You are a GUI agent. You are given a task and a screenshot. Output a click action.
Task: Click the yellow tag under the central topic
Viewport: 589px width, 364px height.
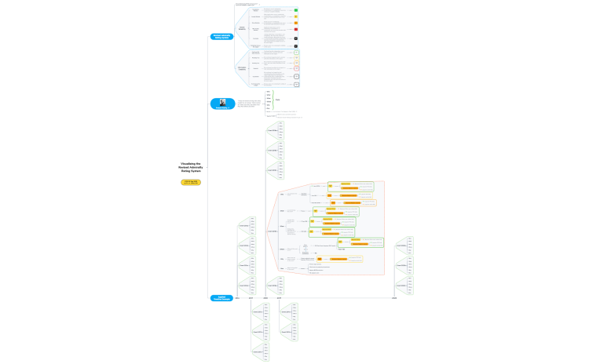coord(191,182)
